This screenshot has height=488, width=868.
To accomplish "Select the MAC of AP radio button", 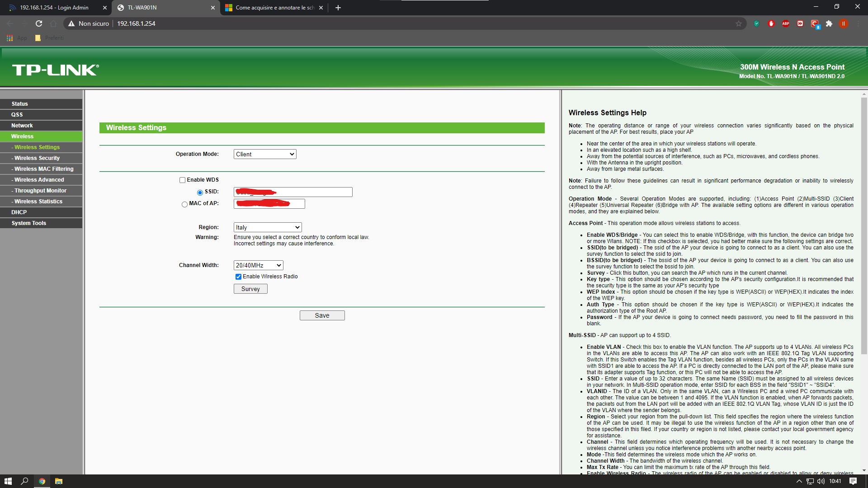I will 184,204.
